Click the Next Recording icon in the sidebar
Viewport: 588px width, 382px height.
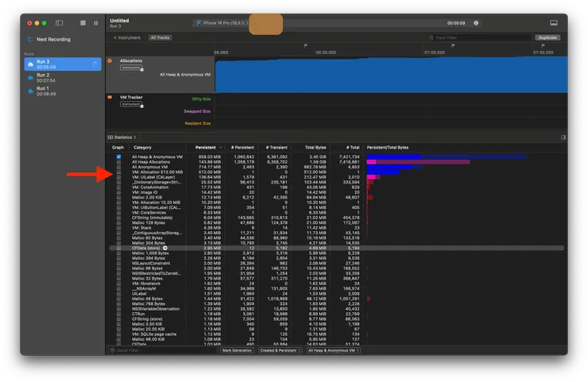tap(31, 39)
